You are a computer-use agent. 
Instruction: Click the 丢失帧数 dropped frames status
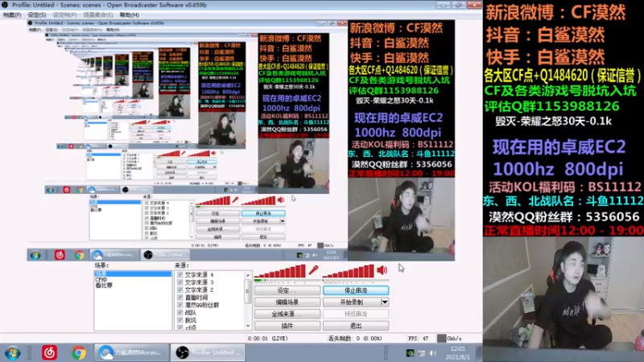tap(355, 339)
